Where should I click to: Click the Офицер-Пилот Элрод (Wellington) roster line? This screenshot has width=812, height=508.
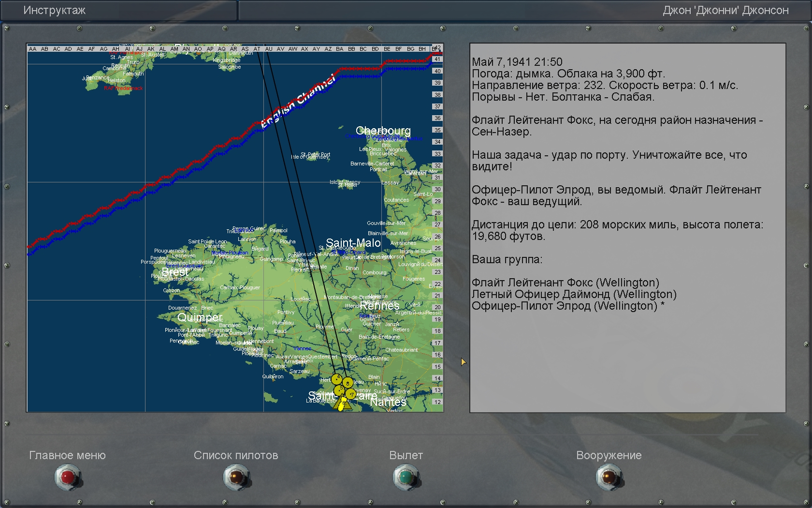coord(568,306)
